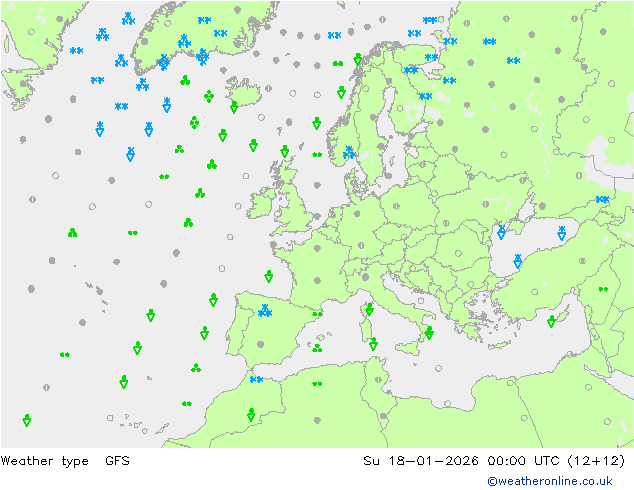The height and width of the screenshot is (490, 634).
Task: Click the blue snow shower symbol near Odesa
Action: 501,232
